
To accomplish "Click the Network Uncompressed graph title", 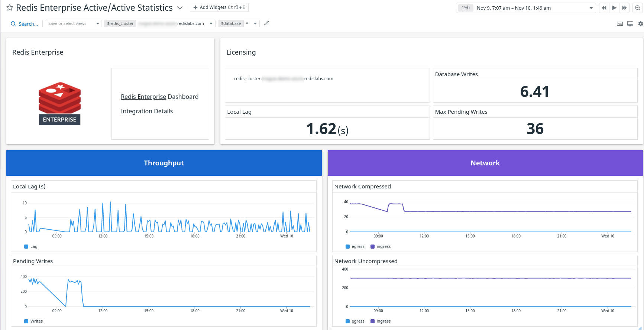I will coord(366,261).
